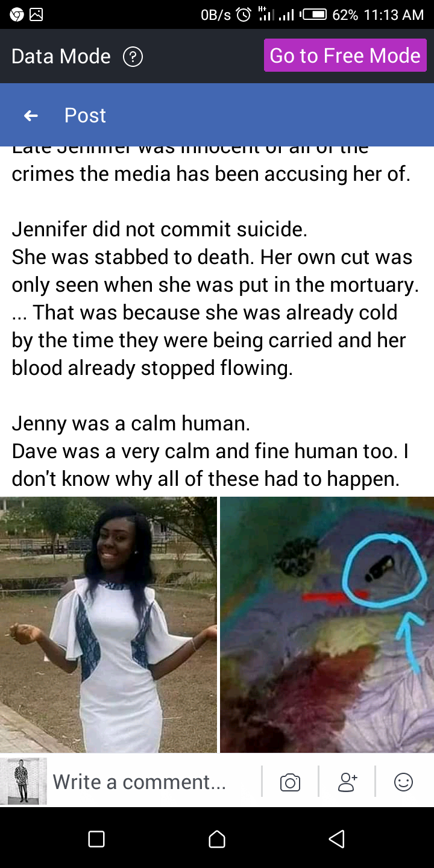Tap the Chrome icon in status bar

pyautogui.click(x=16, y=14)
